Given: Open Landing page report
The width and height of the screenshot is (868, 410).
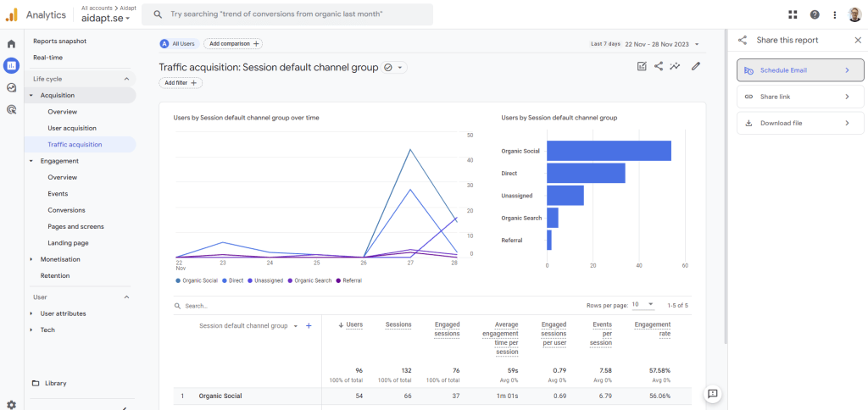Looking at the screenshot, I should (x=68, y=243).
